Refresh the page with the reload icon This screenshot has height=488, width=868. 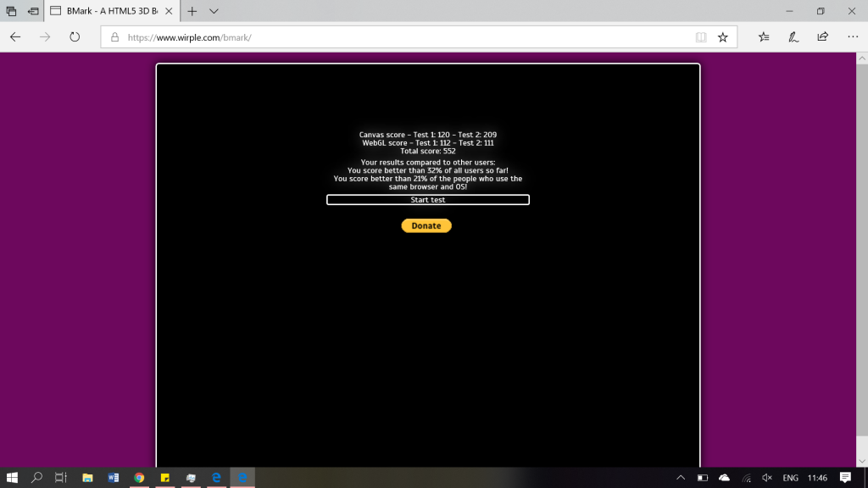(x=75, y=37)
